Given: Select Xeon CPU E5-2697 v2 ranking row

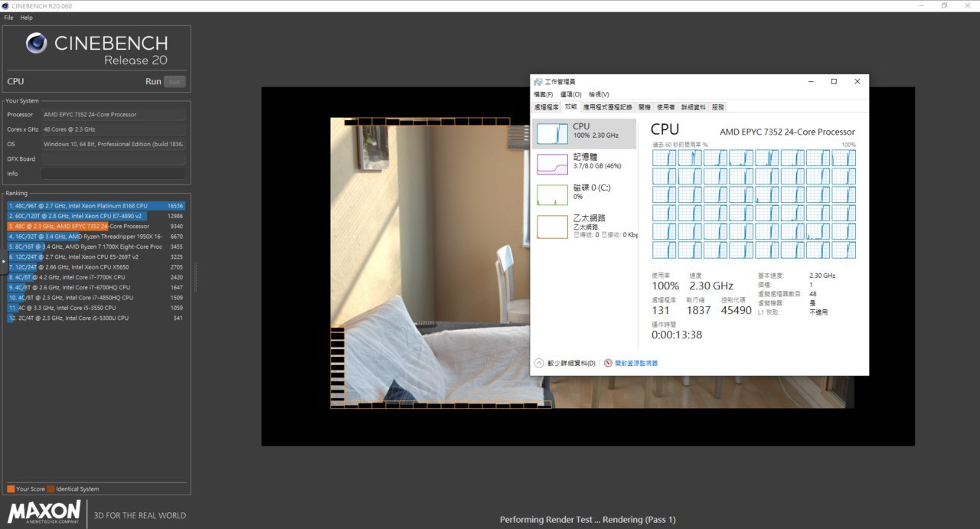Looking at the screenshot, I should point(96,257).
